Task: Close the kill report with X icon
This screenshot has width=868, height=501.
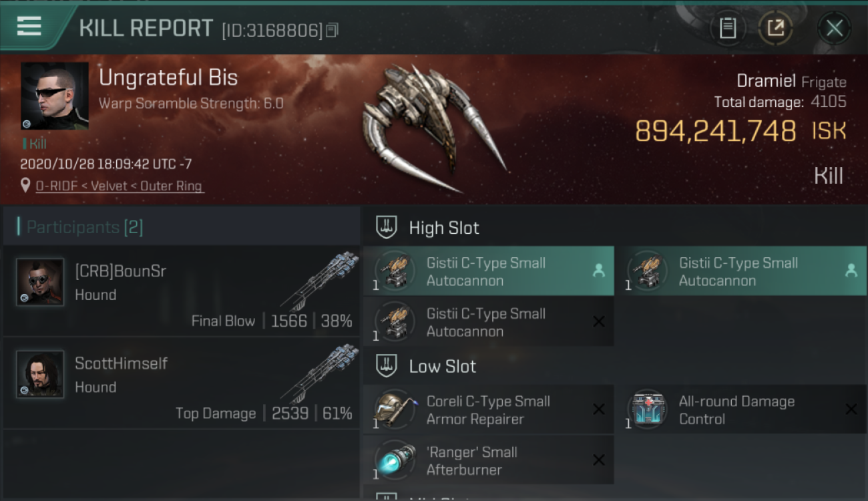Action: [834, 28]
